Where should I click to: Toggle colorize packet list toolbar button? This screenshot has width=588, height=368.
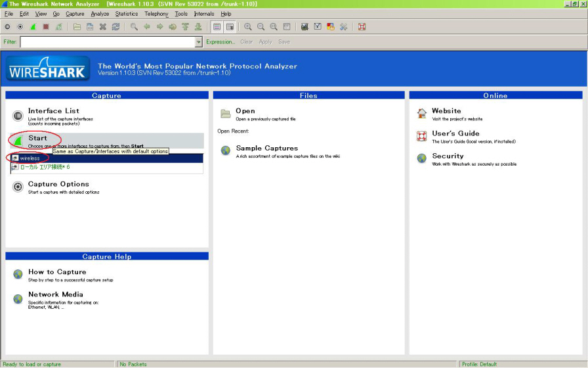point(217,27)
